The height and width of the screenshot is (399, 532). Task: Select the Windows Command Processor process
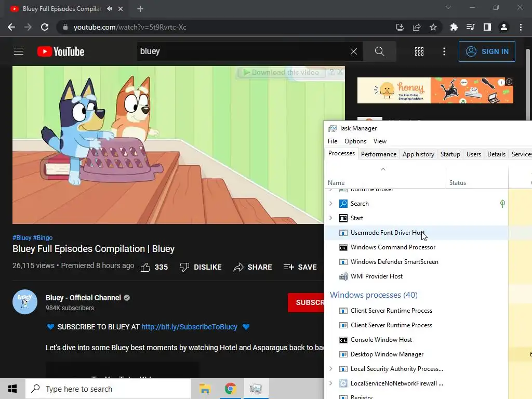416,247
